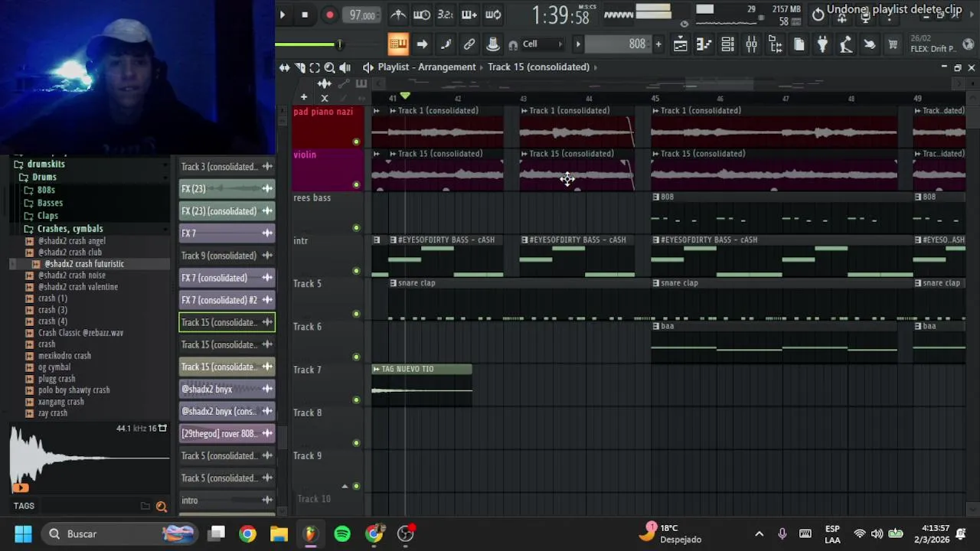Collapse the Crashes, cymbals folder
Image resolution: width=980 pixels, height=551 pixels.
(x=70, y=229)
